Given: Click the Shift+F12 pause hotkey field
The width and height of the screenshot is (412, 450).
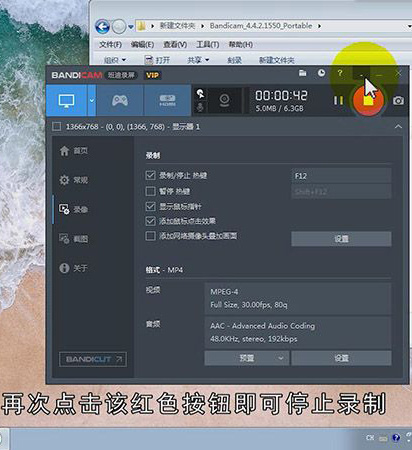Looking at the screenshot, I should tap(341, 192).
